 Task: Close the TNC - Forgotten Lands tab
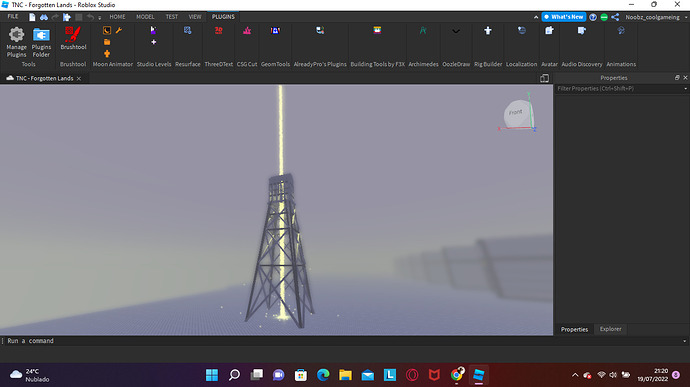(x=79, y=78)
